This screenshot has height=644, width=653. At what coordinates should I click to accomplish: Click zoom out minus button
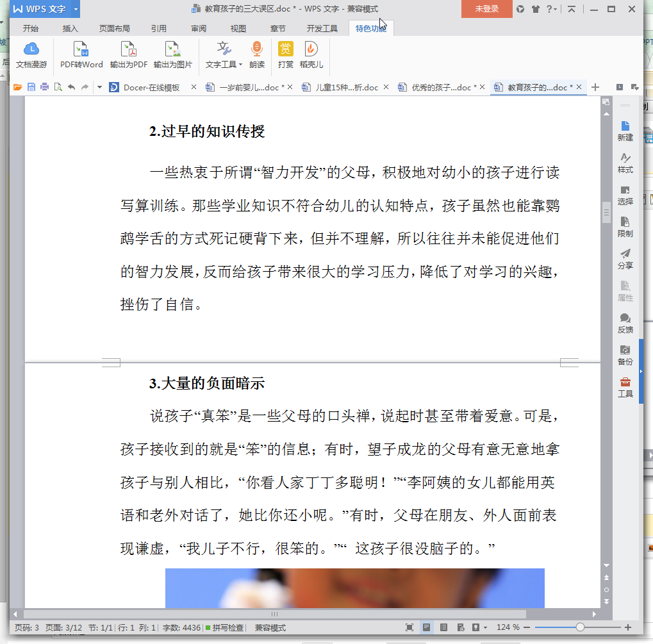(527, 627)
